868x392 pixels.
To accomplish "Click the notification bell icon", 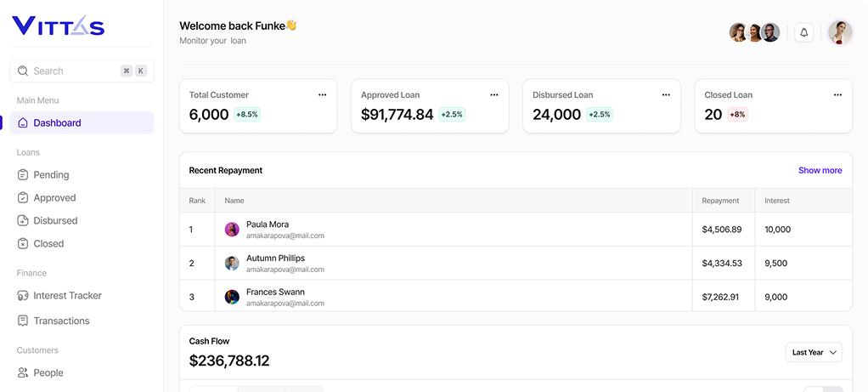I will tap(803, 33).
